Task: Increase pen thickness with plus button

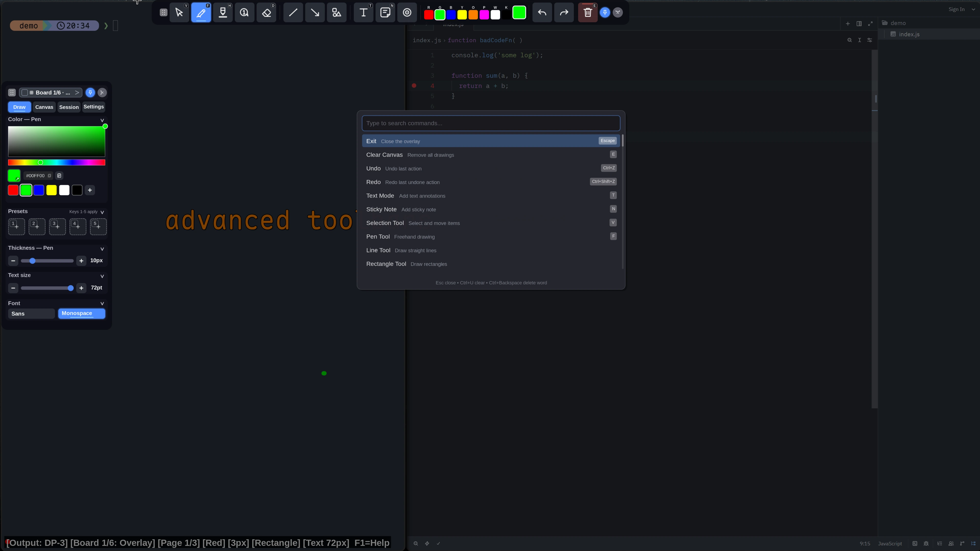Action: (x=81, y=261)
